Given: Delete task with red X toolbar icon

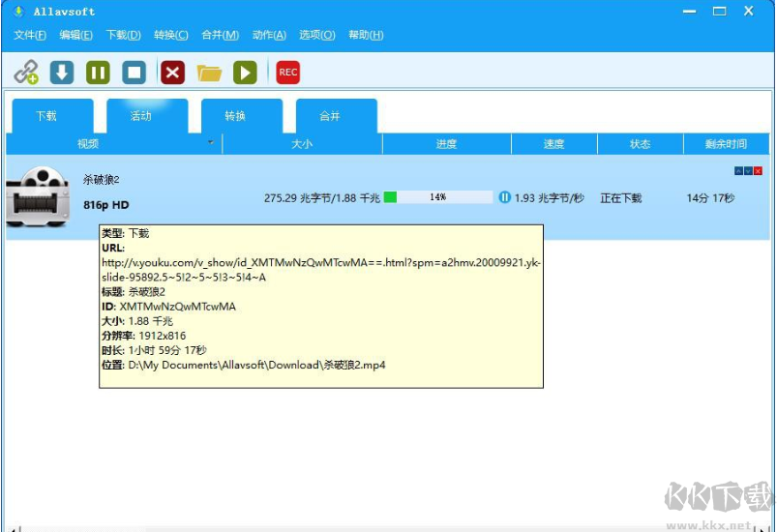Looking at the screenshot, I should coord(172,73).
